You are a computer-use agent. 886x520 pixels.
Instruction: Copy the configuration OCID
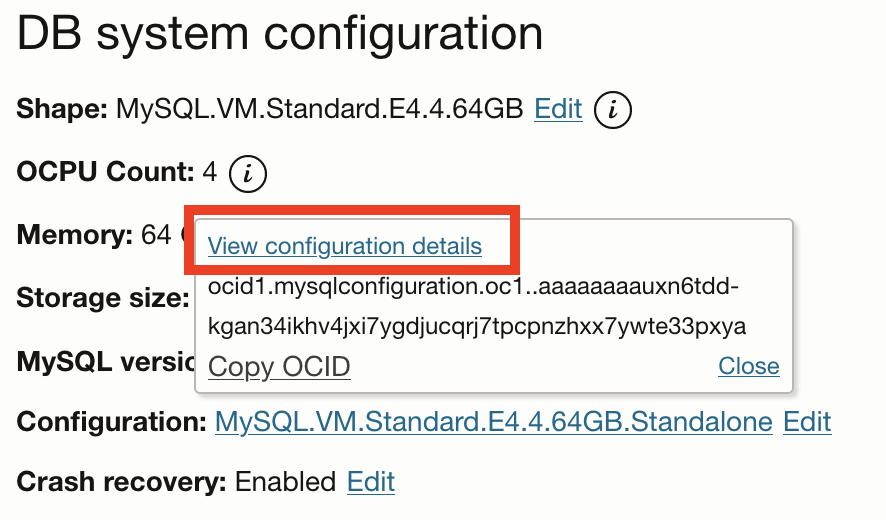[x=279, y=367]
